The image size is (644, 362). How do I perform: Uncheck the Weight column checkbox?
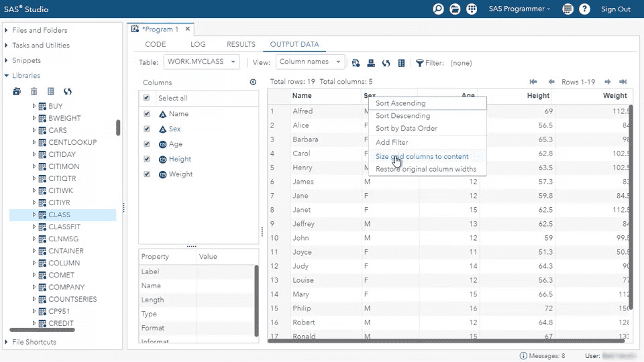pyautogui.click(x=146, y=174)
